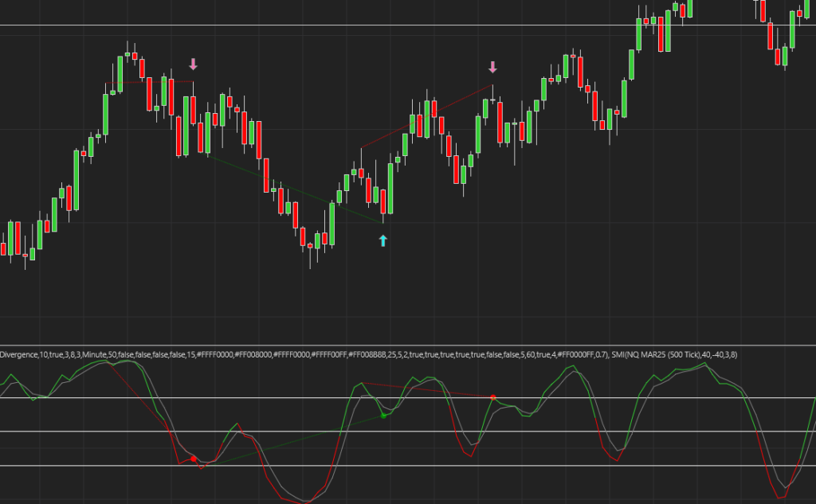Click the hollow red circle marker on the oscillator

[202, 467]
